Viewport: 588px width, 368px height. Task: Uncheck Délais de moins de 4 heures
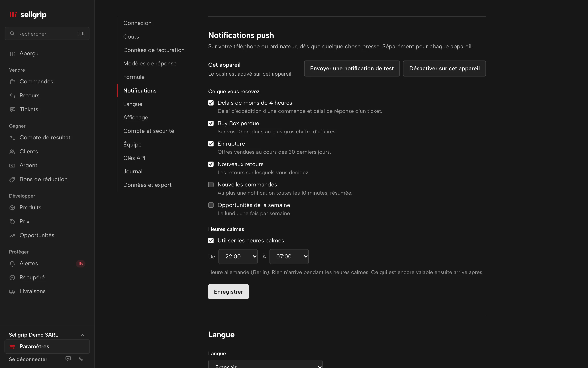211,103
